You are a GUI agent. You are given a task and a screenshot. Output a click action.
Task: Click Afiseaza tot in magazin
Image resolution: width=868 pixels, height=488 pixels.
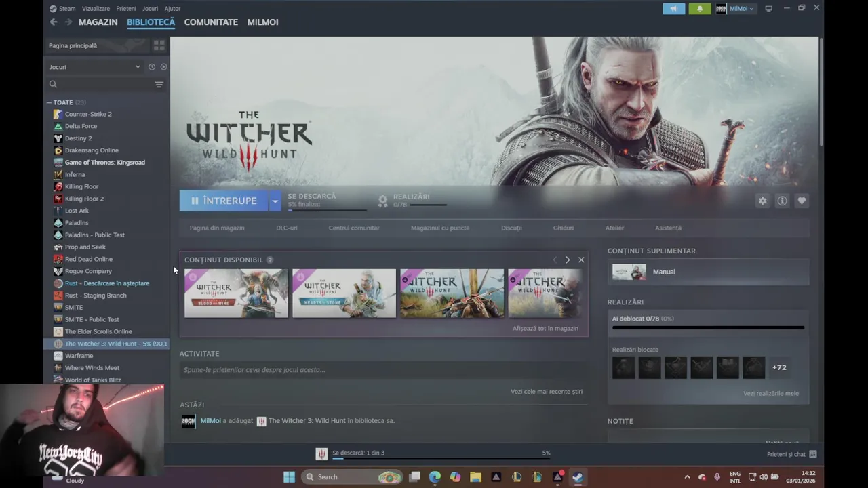click(545, 328)
